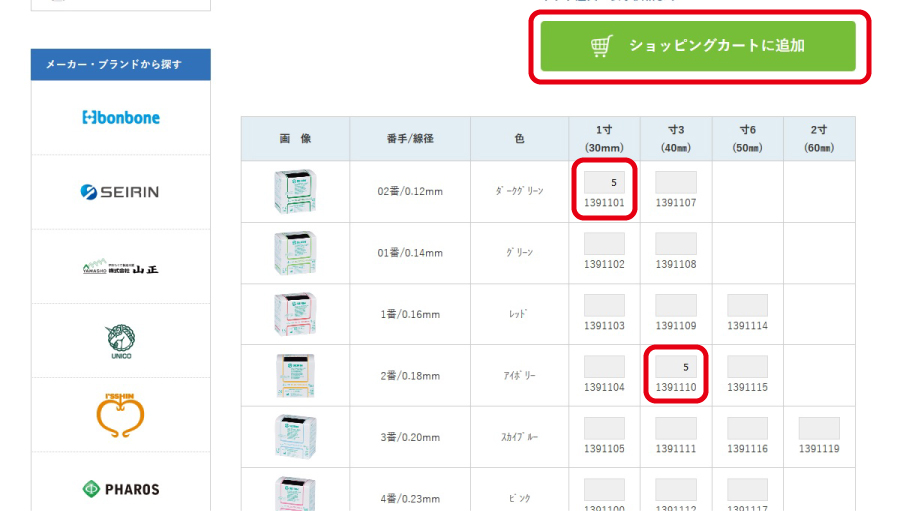
Task: Open the I'SSHIN brand logo
Action: tap(120, 415)
